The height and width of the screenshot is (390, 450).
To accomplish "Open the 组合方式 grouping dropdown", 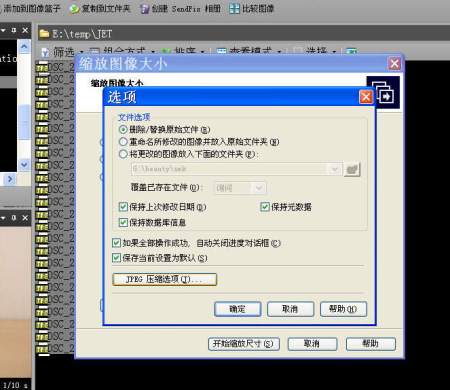I will [x=123, y=52].
